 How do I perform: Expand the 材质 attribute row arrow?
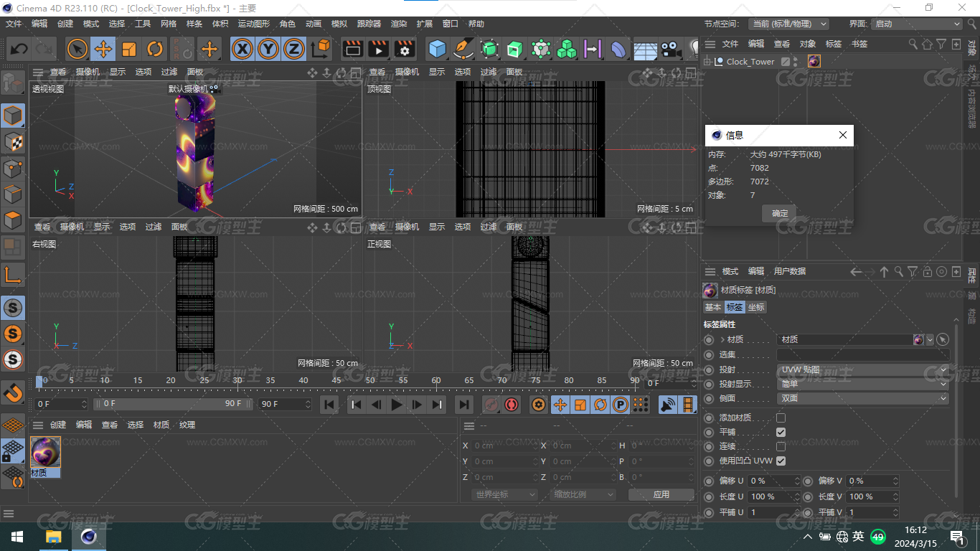[x=722, y=339]
